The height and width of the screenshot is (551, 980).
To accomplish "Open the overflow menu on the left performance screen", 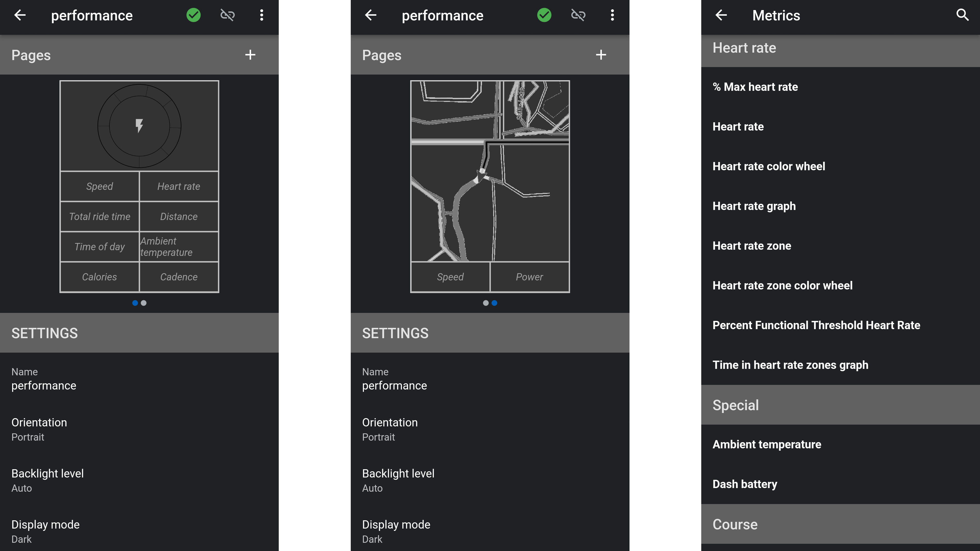I will click(261, 15).
